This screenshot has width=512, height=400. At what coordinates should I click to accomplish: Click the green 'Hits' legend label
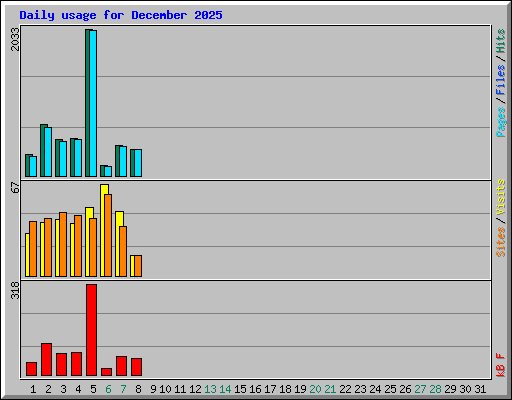click(x=500, y=41)
